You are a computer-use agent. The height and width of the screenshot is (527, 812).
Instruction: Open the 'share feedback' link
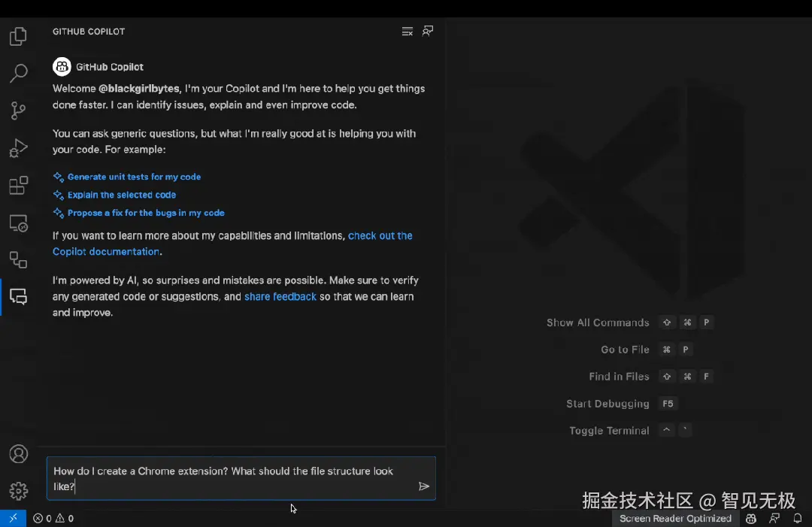point(280,297)
